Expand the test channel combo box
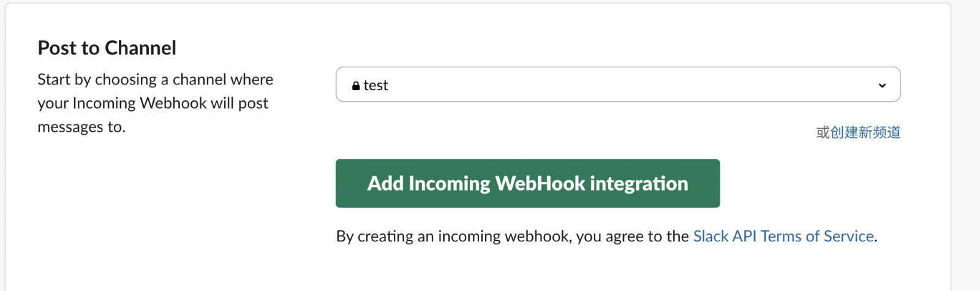Image resolution: width=980 pixels, height=291 pixels. 617,85
